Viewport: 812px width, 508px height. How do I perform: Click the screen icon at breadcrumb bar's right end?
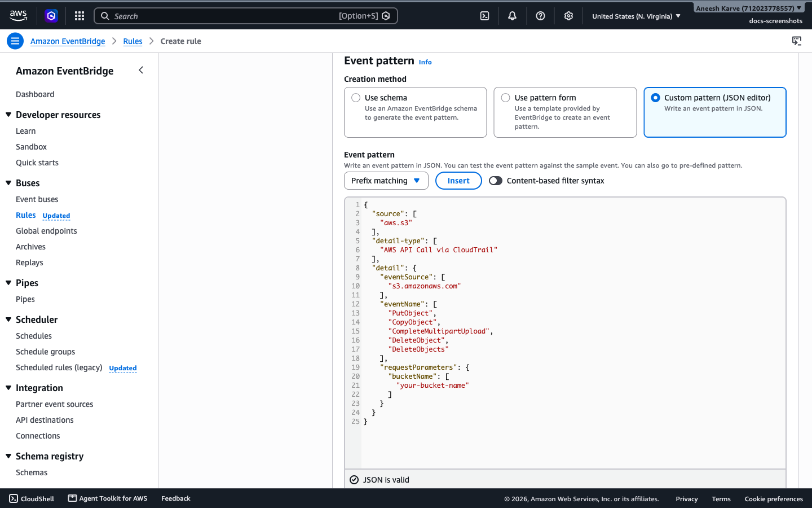click(797, 41)
